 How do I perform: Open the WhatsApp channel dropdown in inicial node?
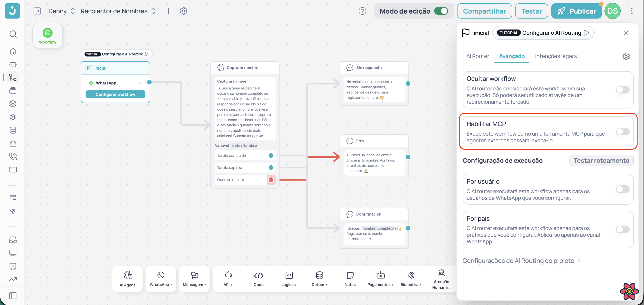point(115,83)
